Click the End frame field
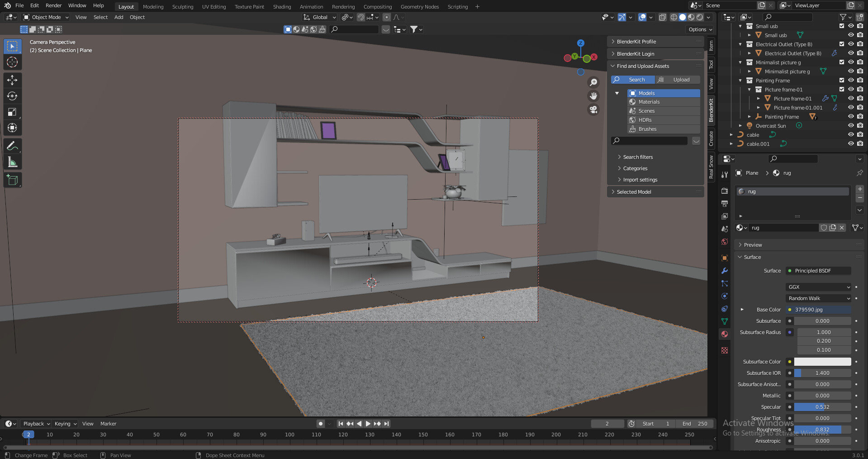The height and width of the screenshot is (459, 868). click(695, 424)
